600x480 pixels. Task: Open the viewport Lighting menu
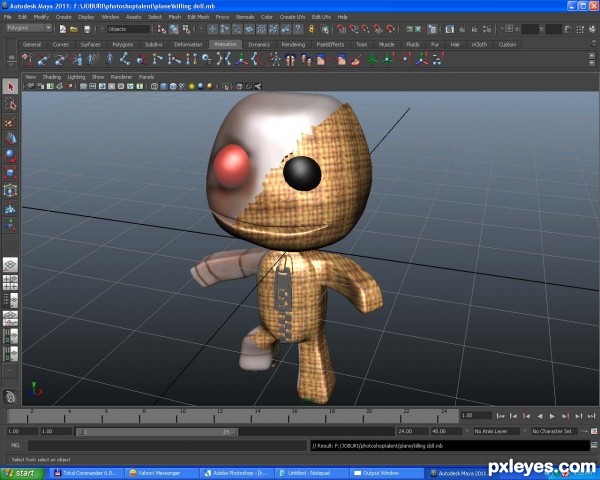(76, 77)
